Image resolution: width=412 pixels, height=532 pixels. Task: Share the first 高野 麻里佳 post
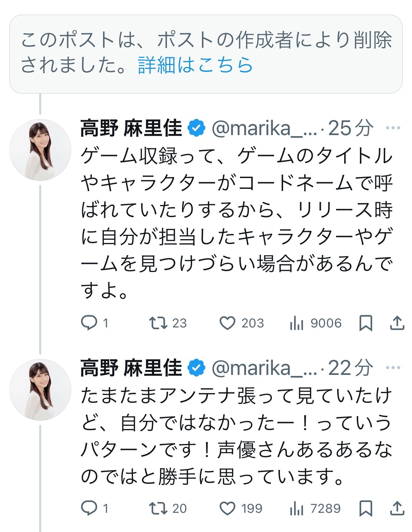pos(397,323)
